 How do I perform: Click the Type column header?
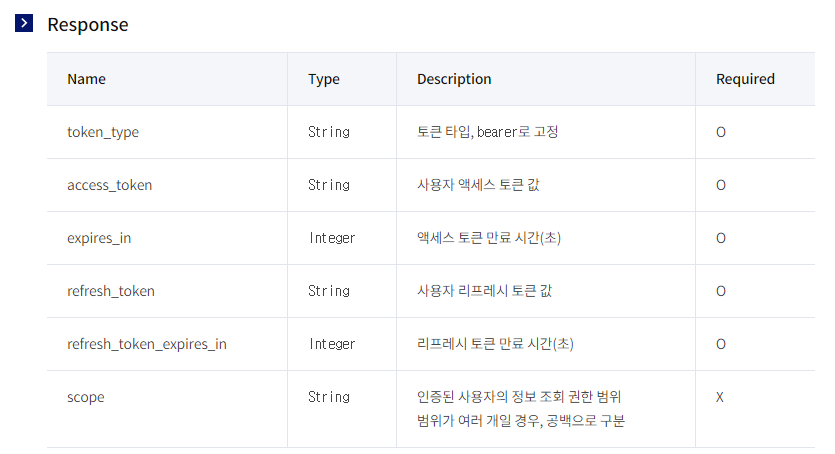click(324, 79)
